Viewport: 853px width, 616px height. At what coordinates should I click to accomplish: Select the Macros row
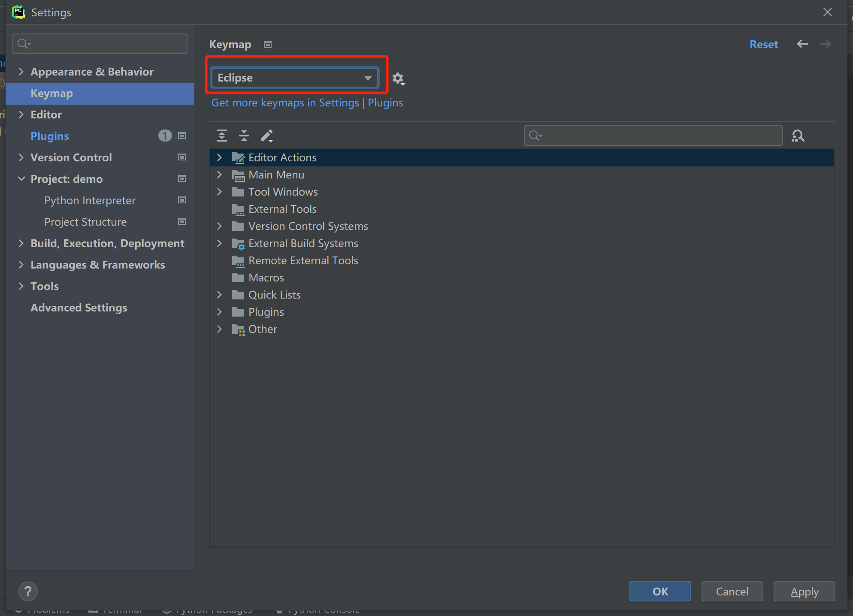[x=522, y=278]
